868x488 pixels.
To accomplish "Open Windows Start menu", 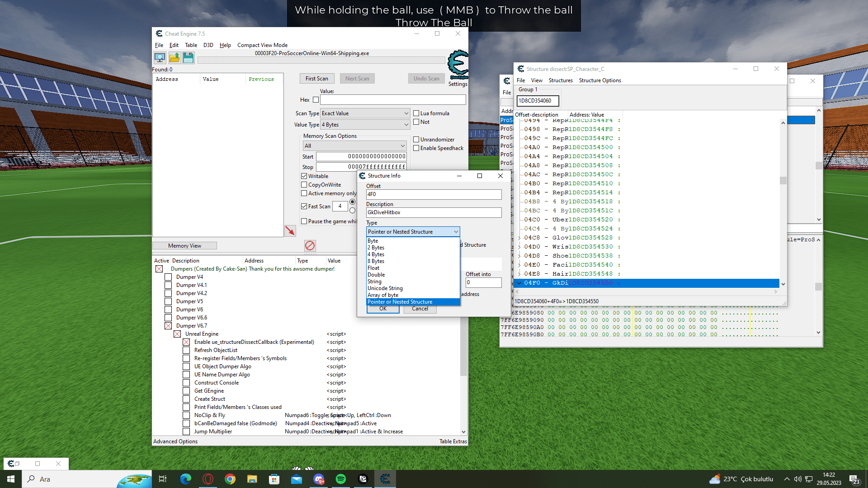I will (11, 479).
